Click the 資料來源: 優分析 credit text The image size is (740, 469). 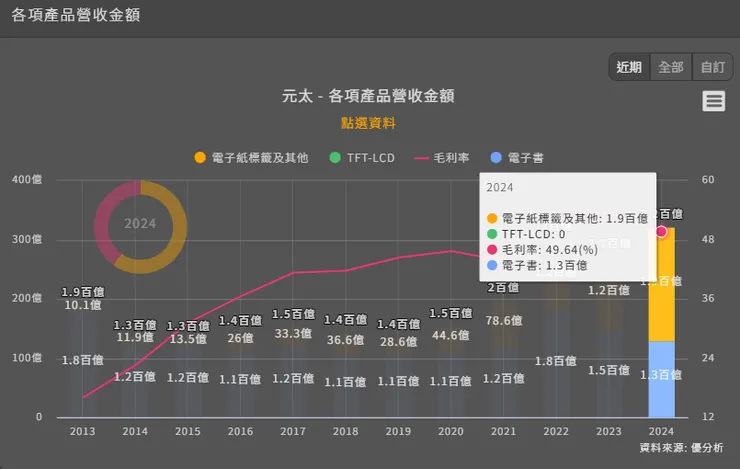[681, 448]
